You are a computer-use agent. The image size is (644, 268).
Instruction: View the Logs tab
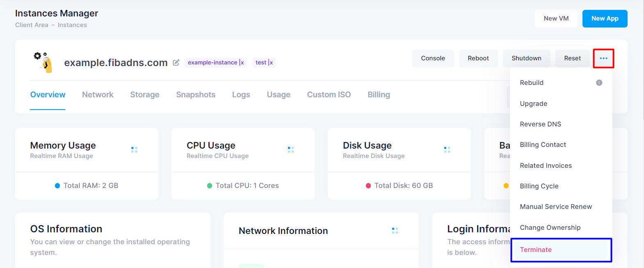(x=241, y=95)
